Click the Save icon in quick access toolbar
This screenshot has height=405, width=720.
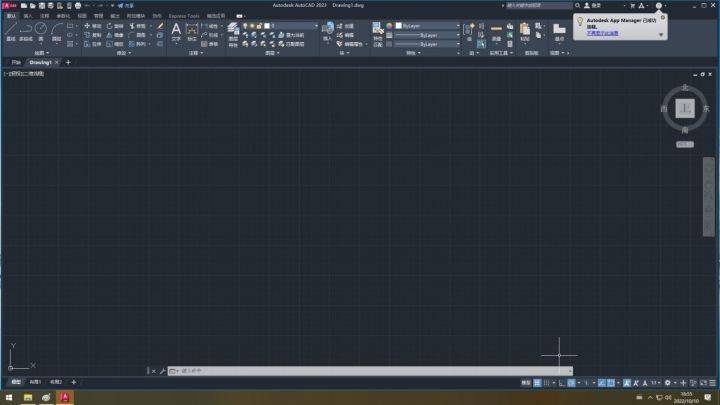pos(41,6)
